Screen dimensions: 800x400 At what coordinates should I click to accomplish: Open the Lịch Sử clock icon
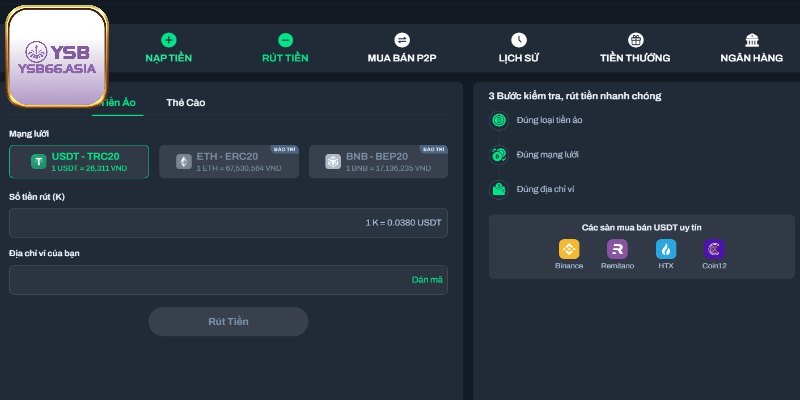[x=518, y=40]
